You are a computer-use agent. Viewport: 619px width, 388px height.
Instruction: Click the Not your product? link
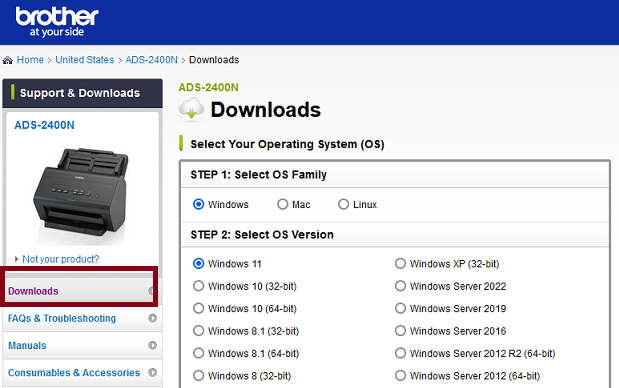point(61,259)
